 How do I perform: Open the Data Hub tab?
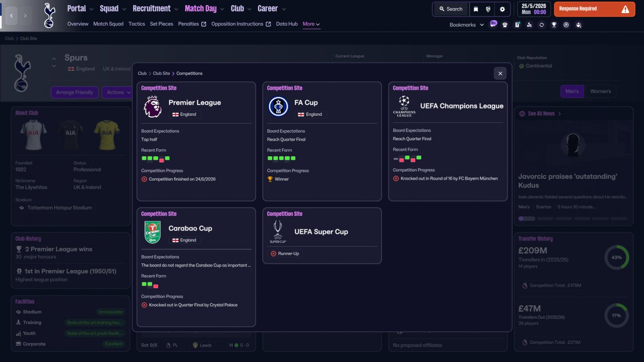287,24
